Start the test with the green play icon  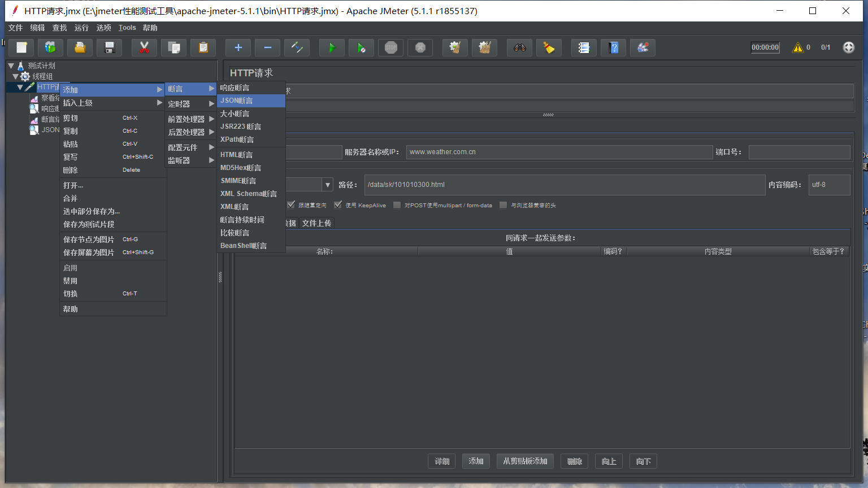click(332, 47)
